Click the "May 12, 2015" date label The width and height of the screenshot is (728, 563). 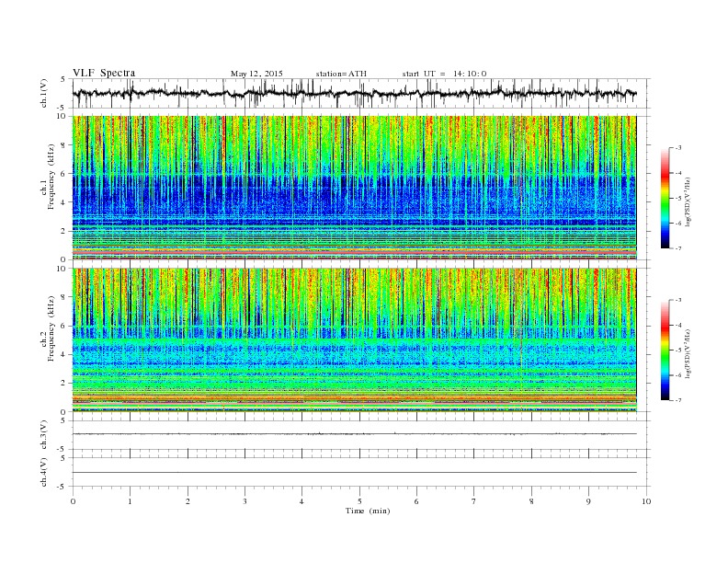(x=256, y=74)
